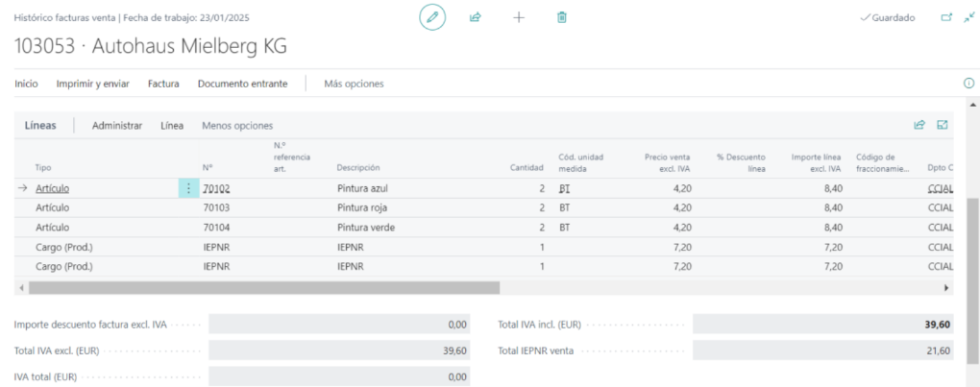Click Importe línea excl. IVA header

(x=817, y=162)
